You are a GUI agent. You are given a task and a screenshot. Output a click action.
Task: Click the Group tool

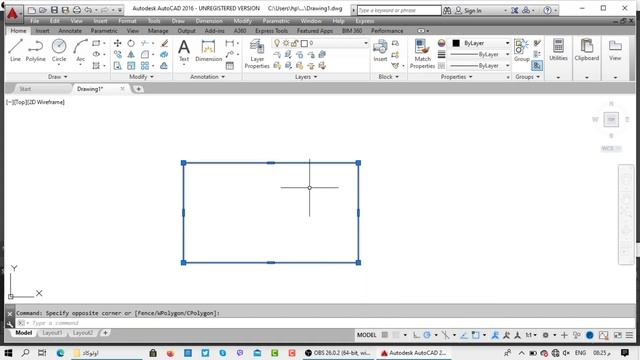[x=522, y=51]
